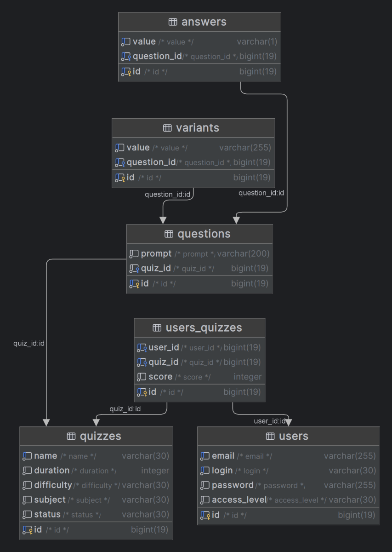Click the user_id:id relationship label
392x552 pixels.
[x=270, y=421]
